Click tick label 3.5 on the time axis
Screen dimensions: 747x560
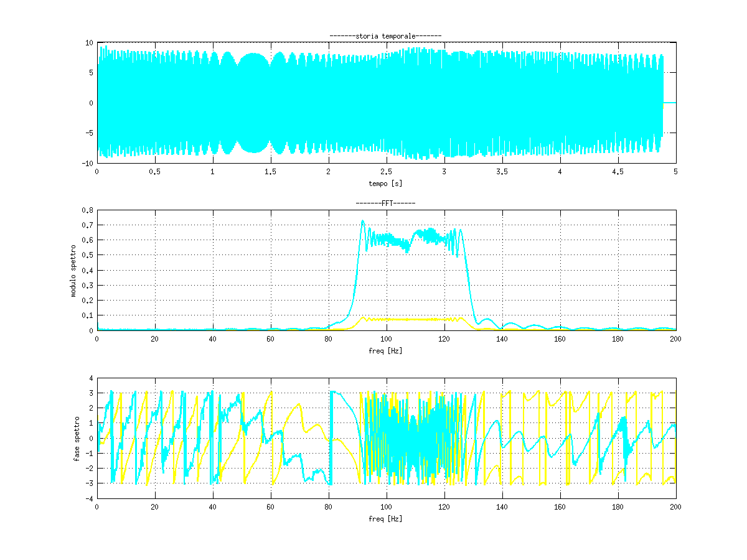click(x=502, y=172)
